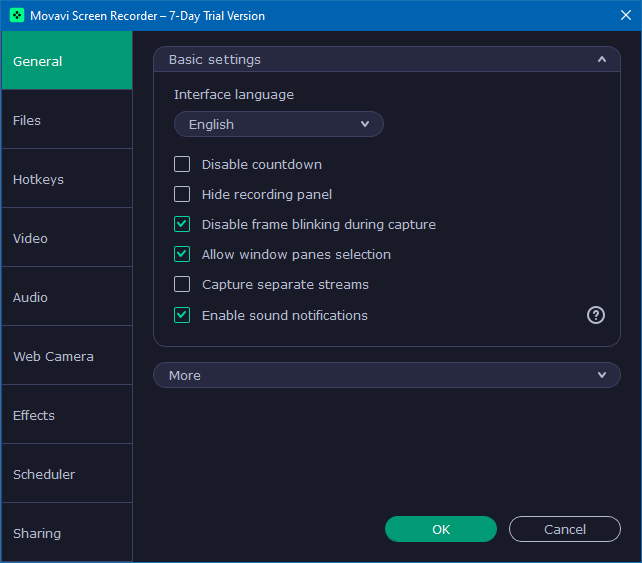Collapse the Basic settings section
Viewport: 642px width, 563px height.
click(x=601, y=59)
